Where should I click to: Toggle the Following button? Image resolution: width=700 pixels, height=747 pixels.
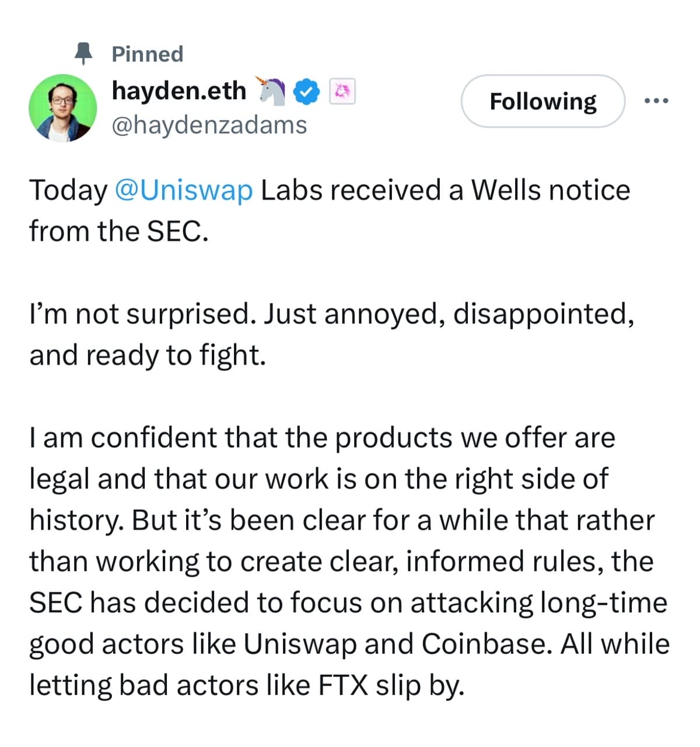tap(543, 101)
